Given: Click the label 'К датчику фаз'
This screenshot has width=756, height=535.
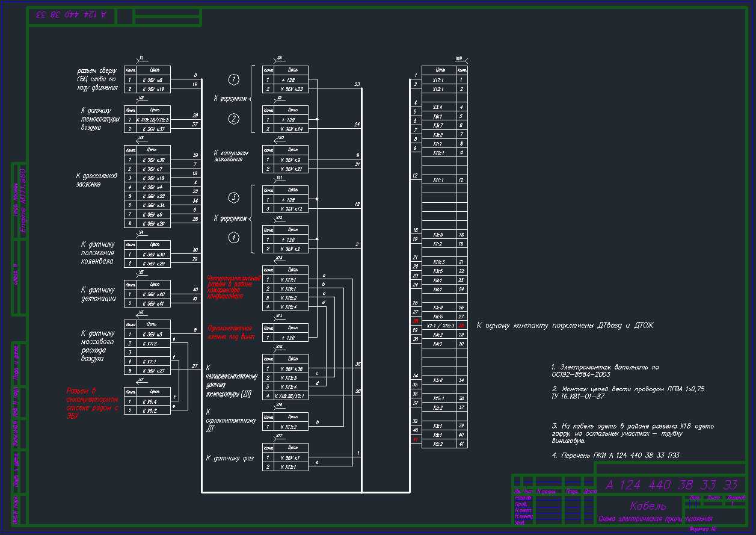Looking at the screenshot, I should [x=230, y=459].
